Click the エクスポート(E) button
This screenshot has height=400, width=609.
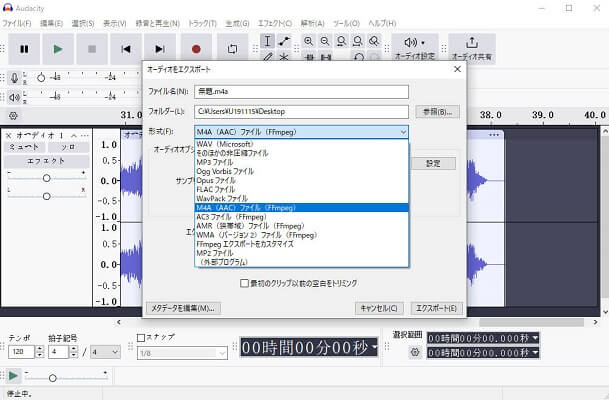(x=437, y=308)
